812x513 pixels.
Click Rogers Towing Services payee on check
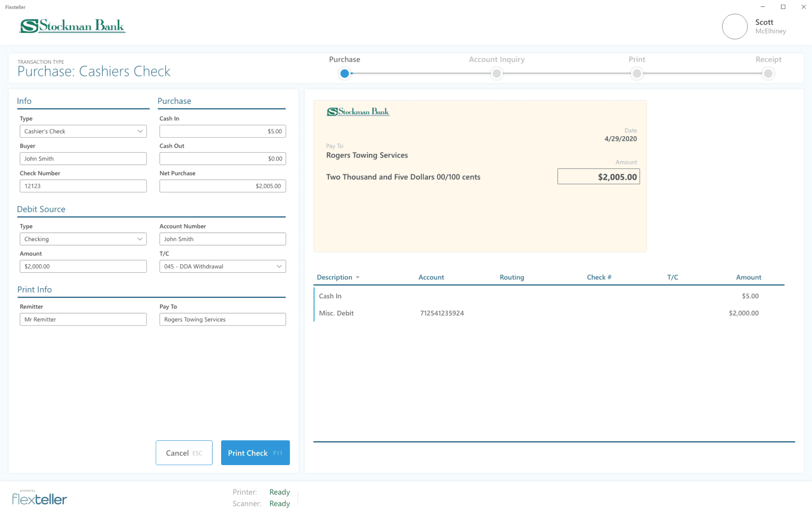tap(367, 155)
